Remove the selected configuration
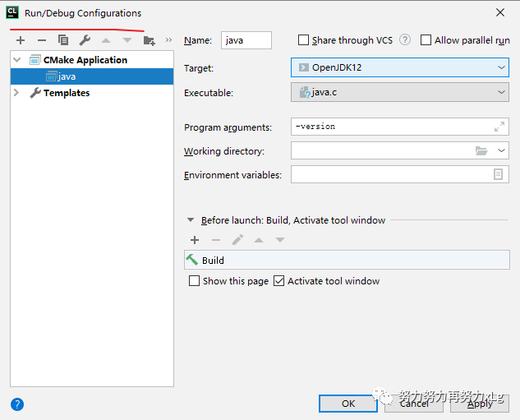Image resolution: width=520 pixels, height=420 pixels. 42,40
